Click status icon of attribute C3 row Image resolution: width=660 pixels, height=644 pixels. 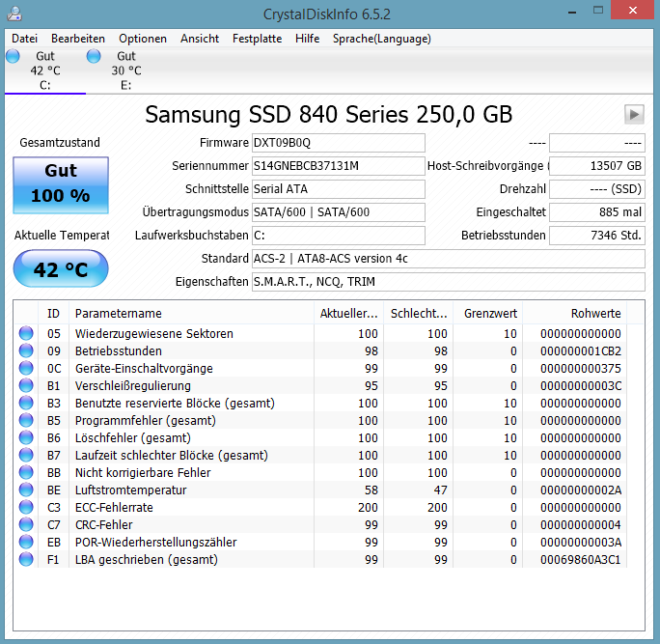pos(26,508)
